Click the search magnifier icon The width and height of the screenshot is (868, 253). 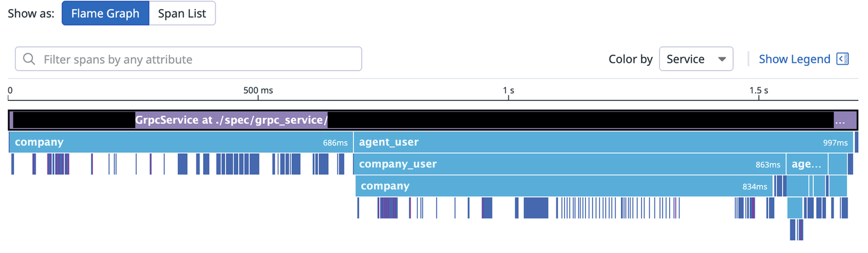tap(28, 59)
